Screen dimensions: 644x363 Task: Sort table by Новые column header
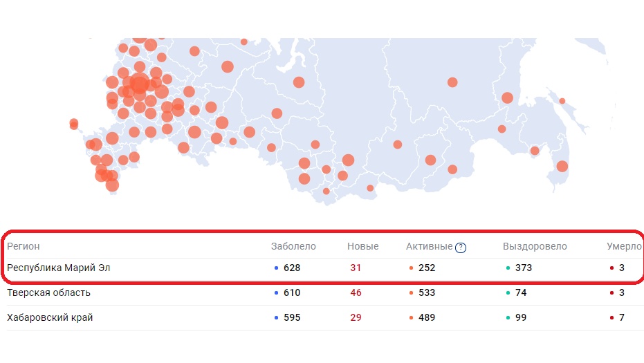coord(362,247)
